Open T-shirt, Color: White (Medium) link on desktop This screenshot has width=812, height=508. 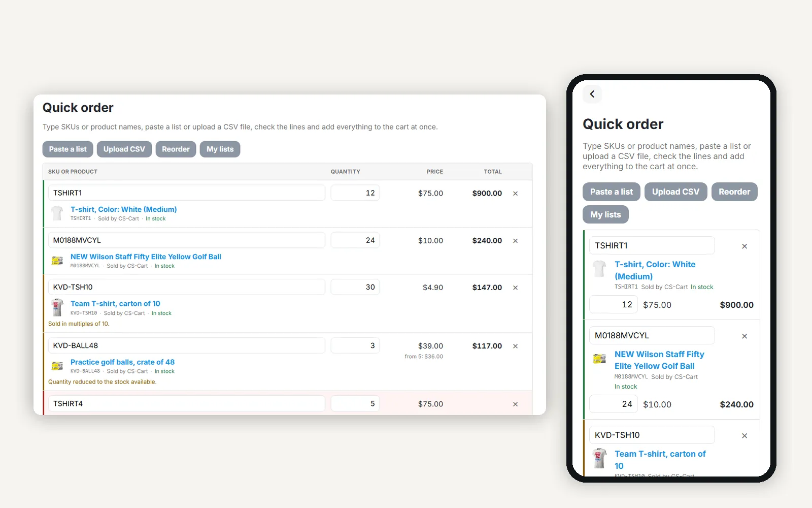tap(123, 209)
